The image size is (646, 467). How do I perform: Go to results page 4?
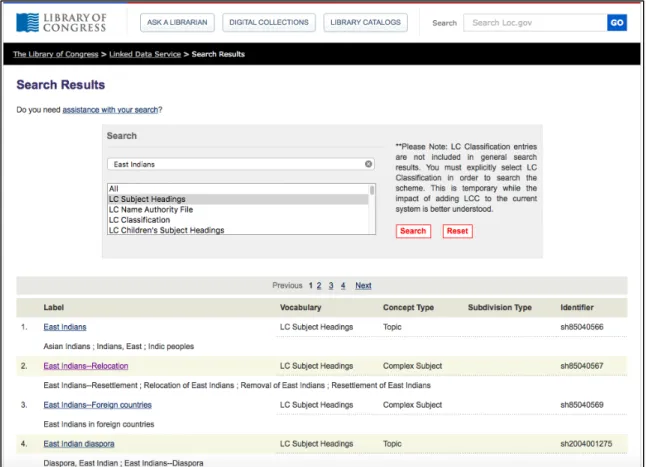point(343,285)
